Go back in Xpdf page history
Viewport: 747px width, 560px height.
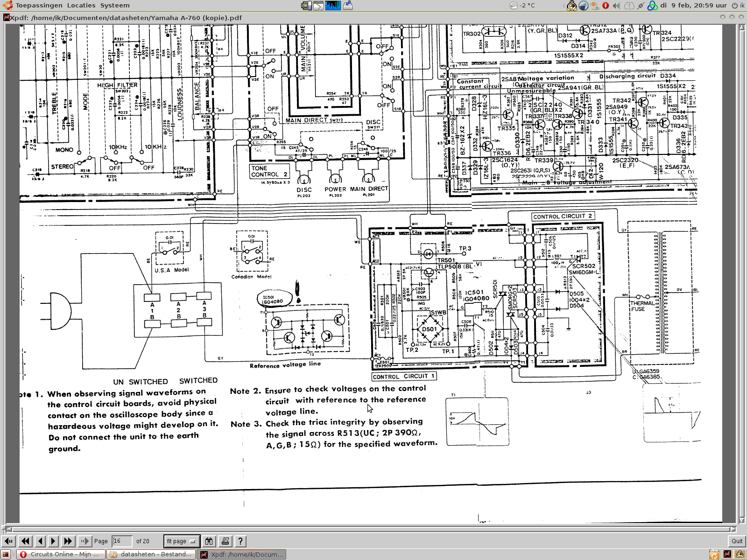[9, 541]
